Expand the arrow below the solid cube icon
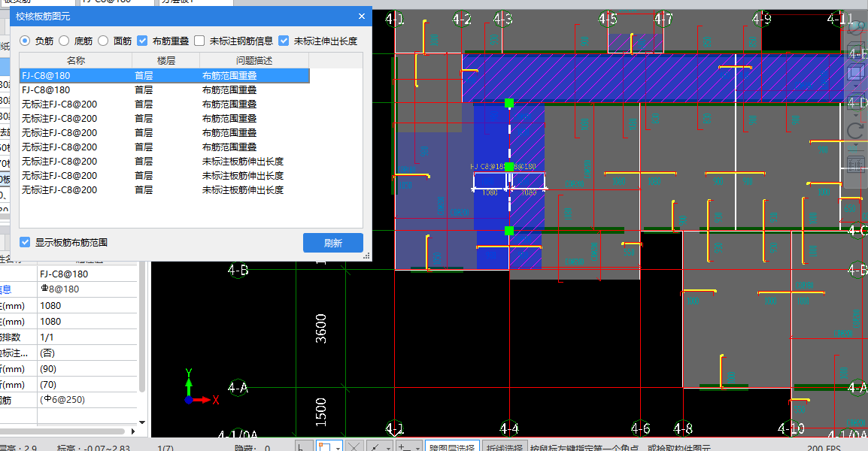 tap(856, 86)
